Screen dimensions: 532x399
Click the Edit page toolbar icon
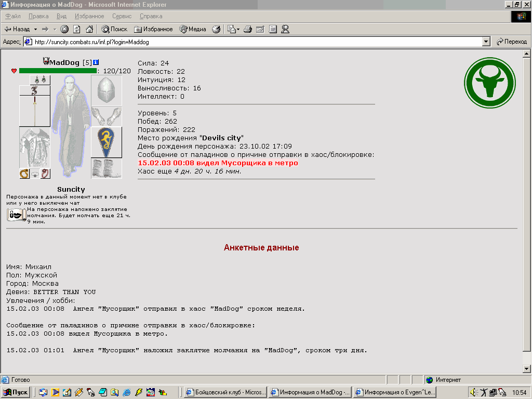[x=260, y=29]
